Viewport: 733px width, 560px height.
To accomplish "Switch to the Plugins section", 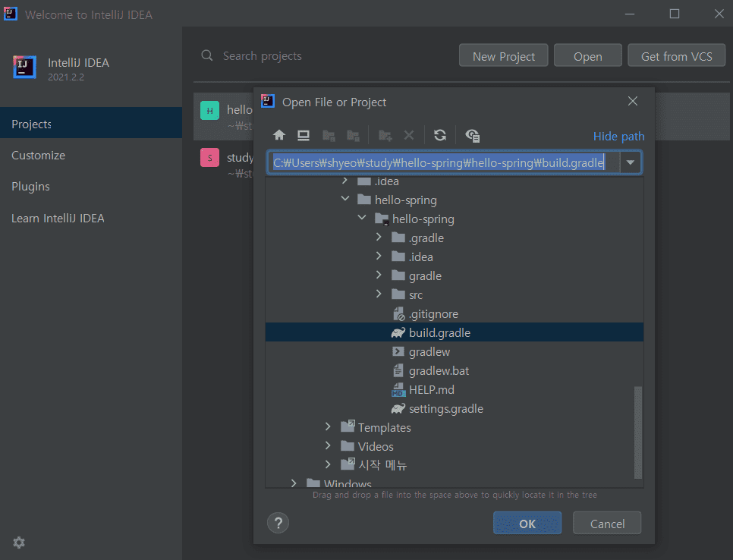I will pos(91,187).
